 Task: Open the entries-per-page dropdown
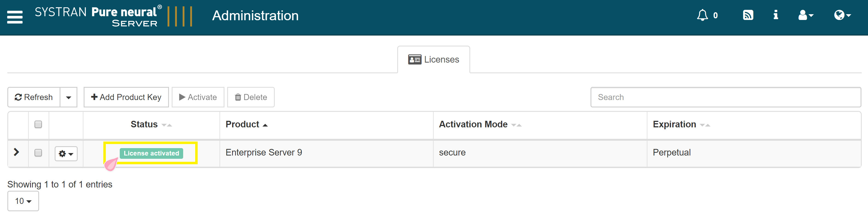click(23, 201)
